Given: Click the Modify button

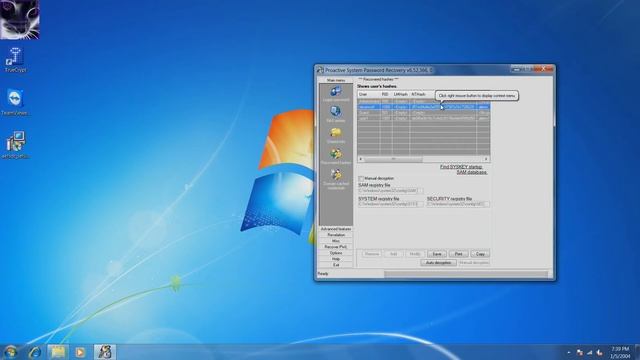Looking at the screenshot, I should 415,254.
